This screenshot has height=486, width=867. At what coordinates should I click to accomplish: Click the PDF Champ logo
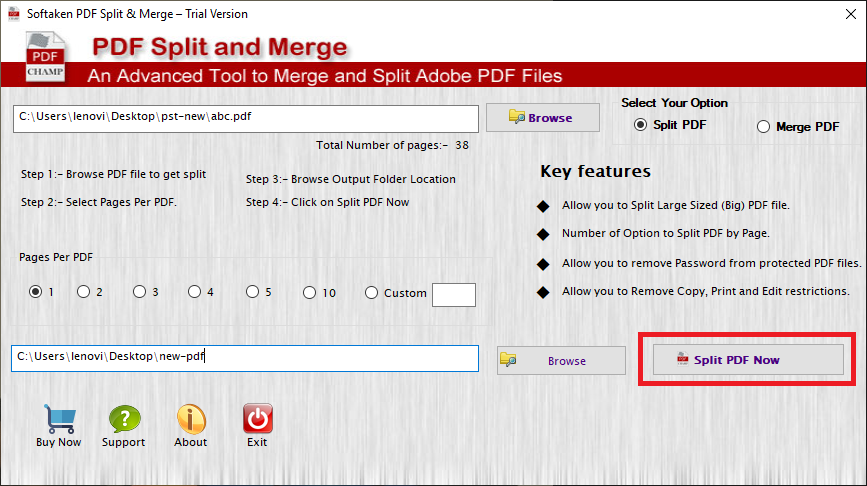[45, 56]
